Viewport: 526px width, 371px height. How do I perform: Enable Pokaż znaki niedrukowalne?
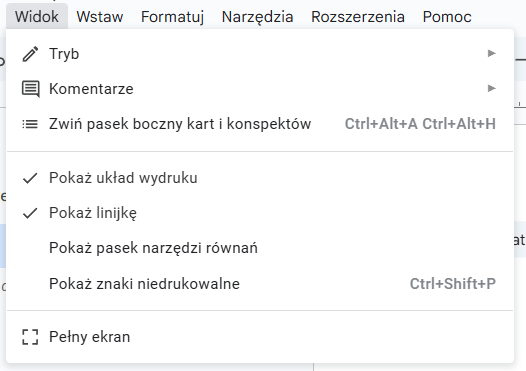tap(260, 284)
